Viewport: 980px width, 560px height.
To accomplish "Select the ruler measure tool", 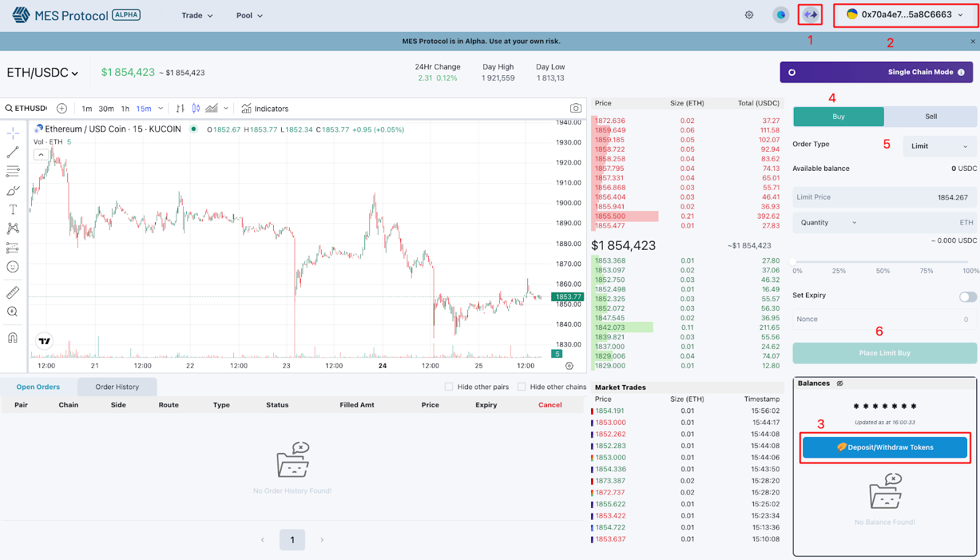I will tap(13, 293).
